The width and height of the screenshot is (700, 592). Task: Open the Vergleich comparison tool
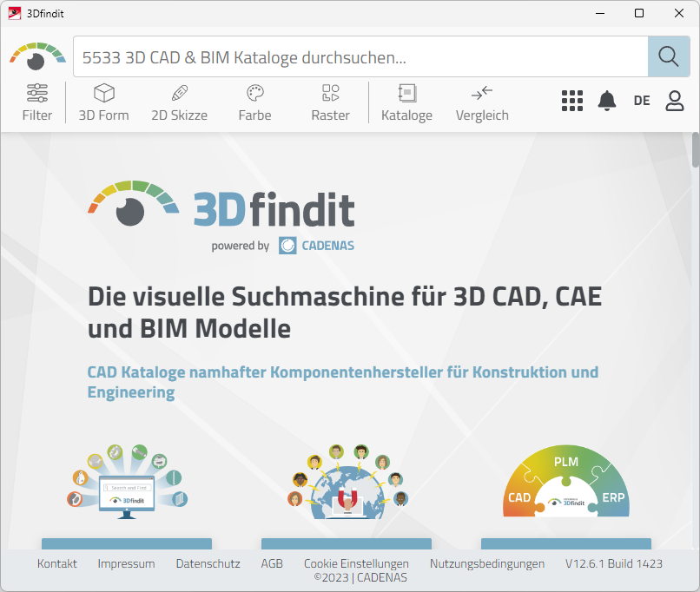(x=482, y=102)
